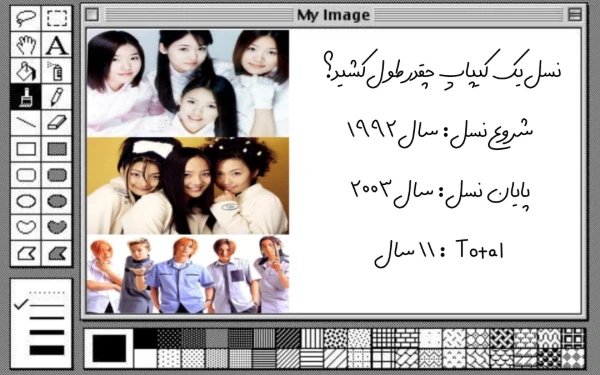Click the highlighted Paintbrush tool
Viewport: 600px width, 375px height.
click(x=26, y=97)
